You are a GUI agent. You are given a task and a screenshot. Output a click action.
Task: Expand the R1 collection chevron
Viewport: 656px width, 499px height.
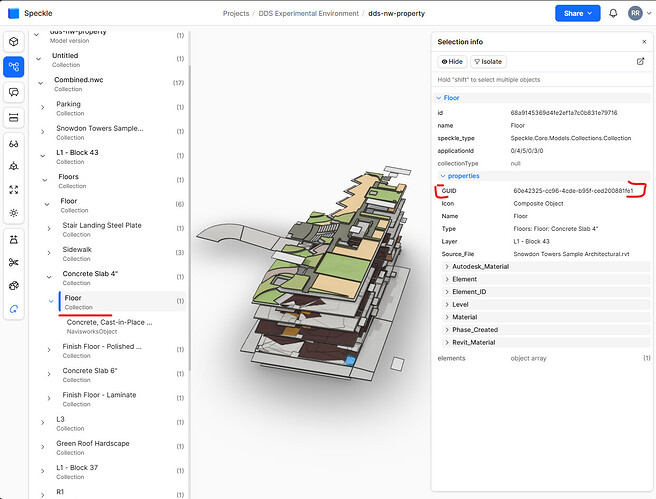pyautogui.click(x=43, y=495)
